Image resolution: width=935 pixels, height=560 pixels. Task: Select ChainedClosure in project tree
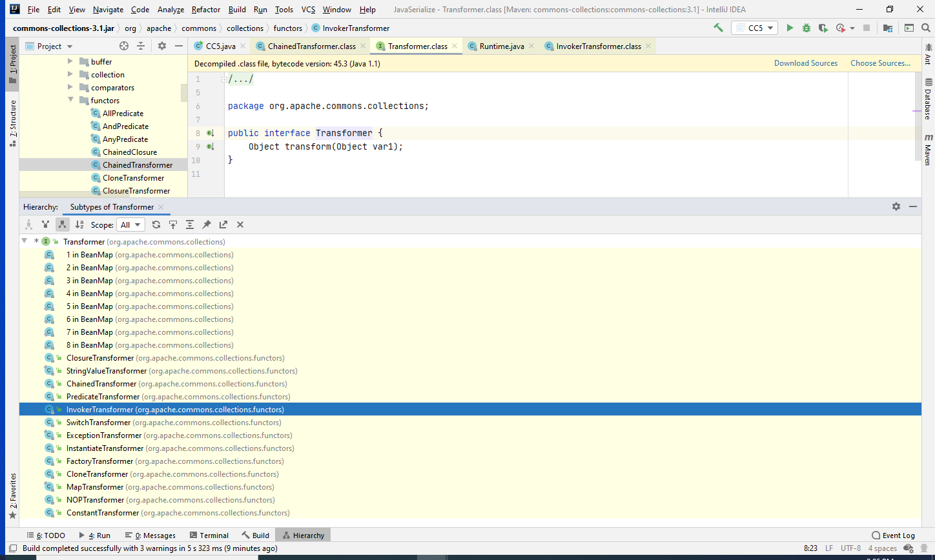pyautogui.click(x=129, y=152)
